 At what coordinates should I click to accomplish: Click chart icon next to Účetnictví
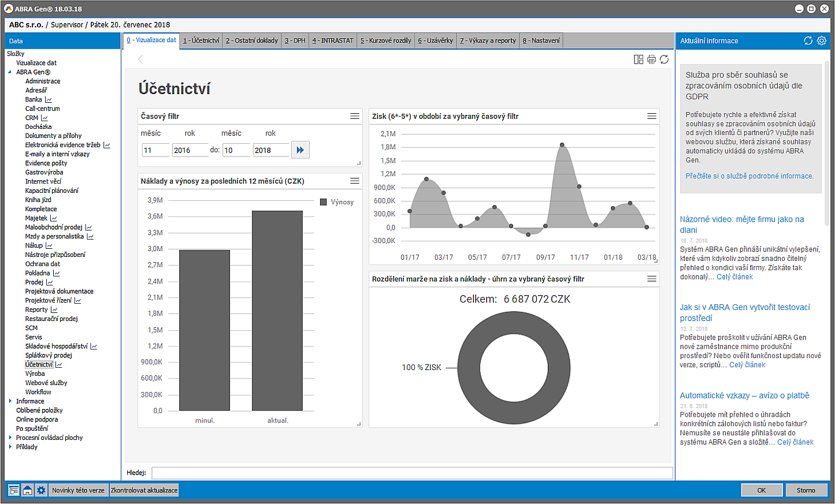[x=59, y=365]
